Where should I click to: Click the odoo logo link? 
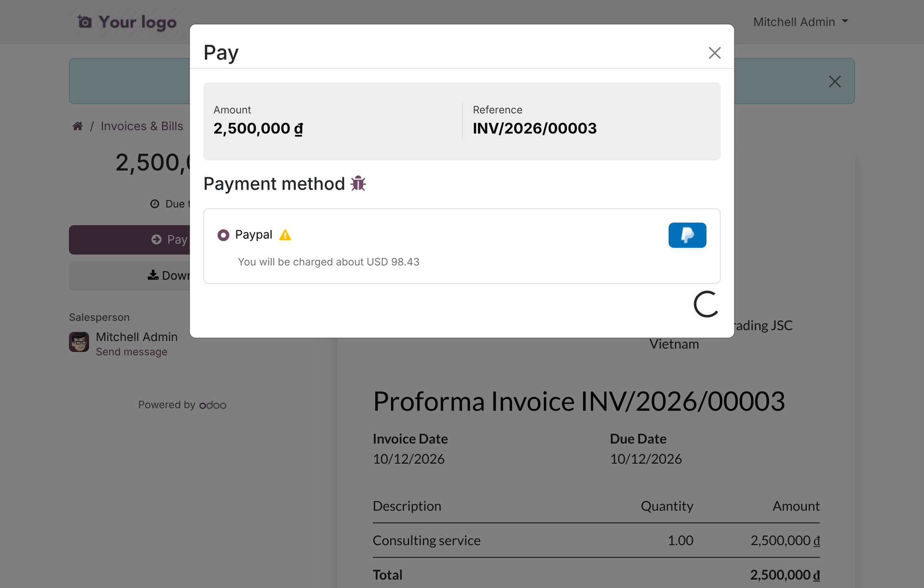click(x=213, y=405)
